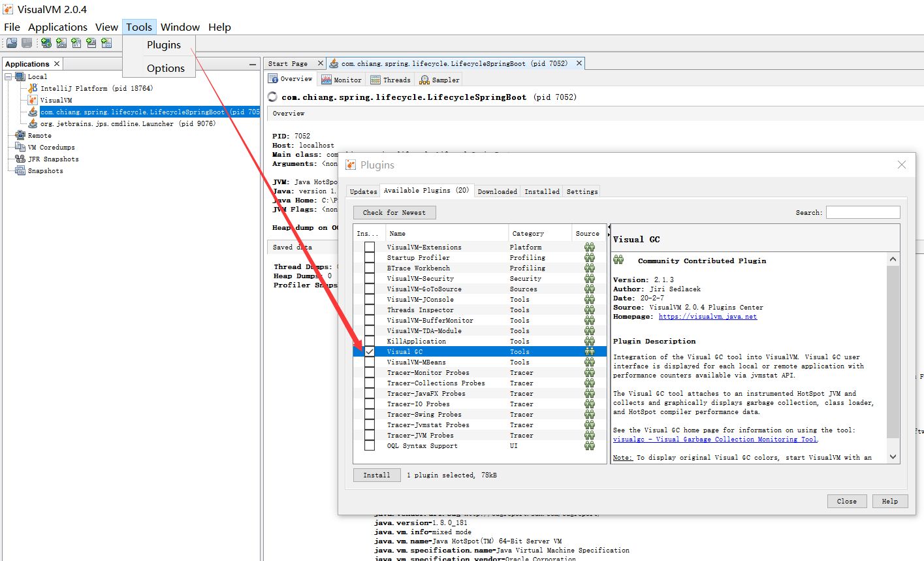Click the Close button in Plugins dialog

pyautogui.click(x=847, y=501)
